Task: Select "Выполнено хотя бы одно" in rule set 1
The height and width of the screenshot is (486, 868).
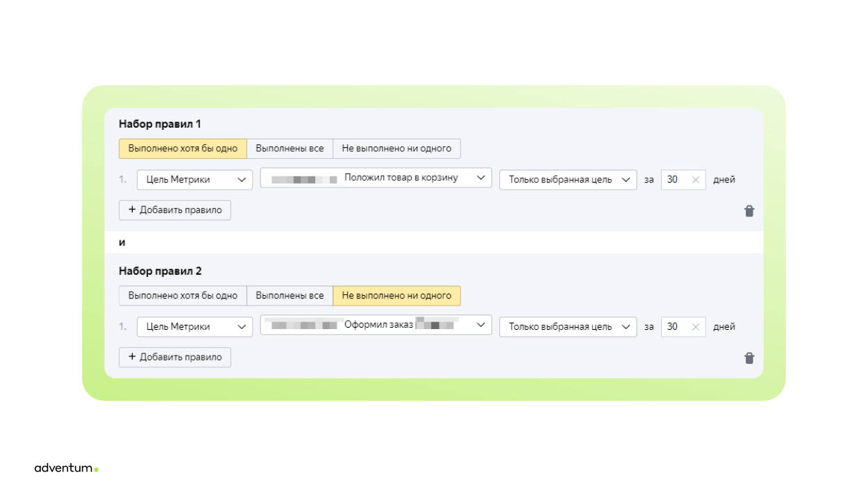Action: 183,149
